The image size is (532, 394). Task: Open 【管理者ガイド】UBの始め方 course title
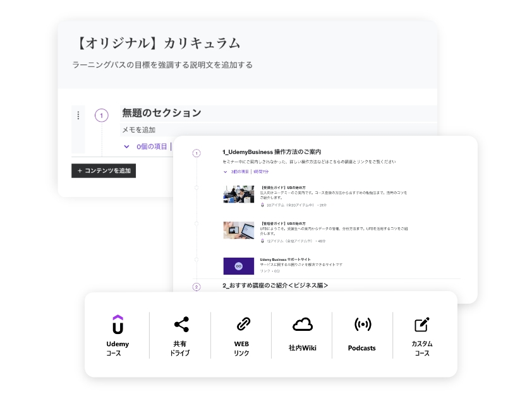(x=283, y=224)
